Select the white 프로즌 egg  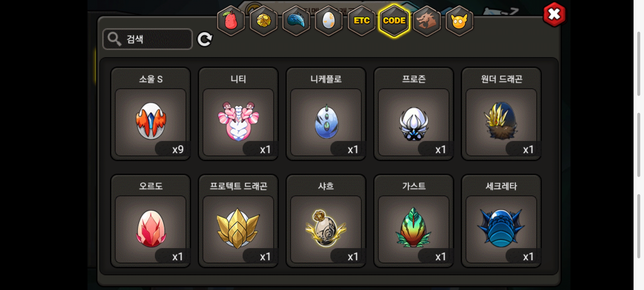(414, 114)
